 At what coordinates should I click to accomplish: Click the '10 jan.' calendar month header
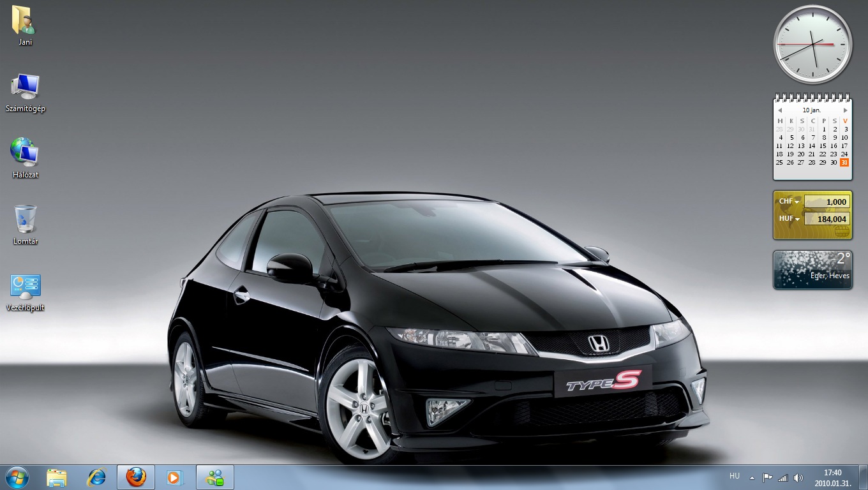point(812,110)
